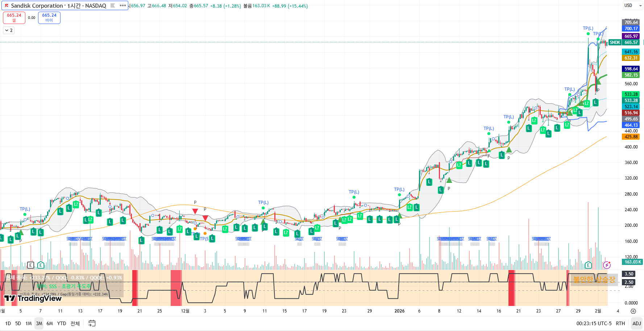Viewport: 644px width, 331px height.
Task: Click the 2.50 indicator value label
Action: tap(629, 282)
